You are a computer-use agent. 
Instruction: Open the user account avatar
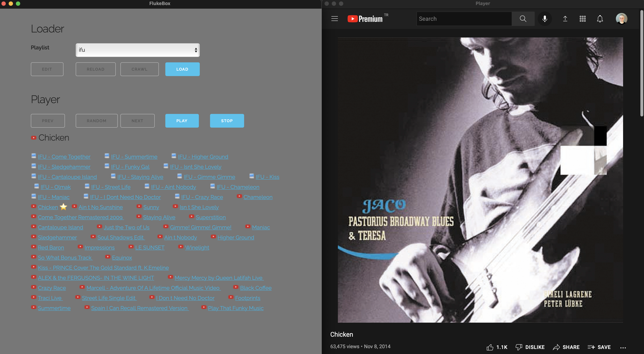[621, 19]
